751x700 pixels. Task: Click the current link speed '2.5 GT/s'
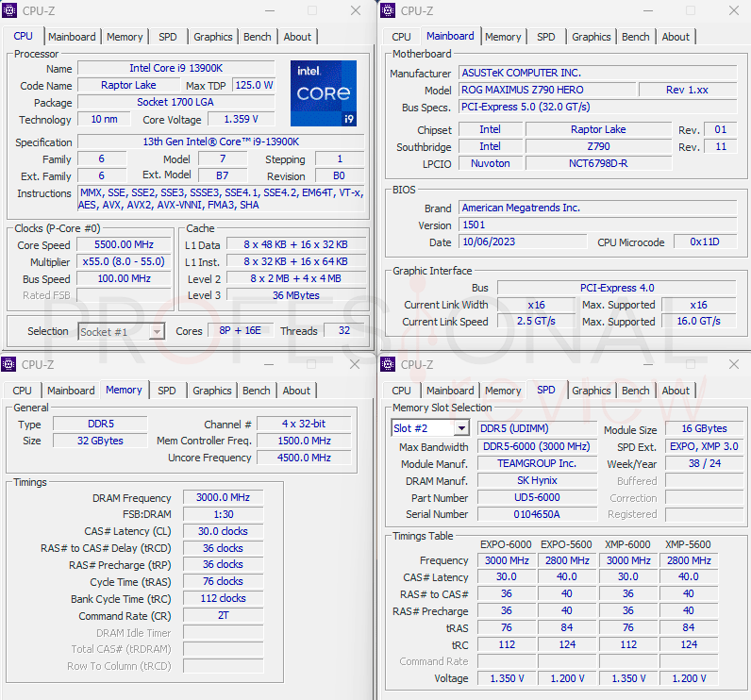[536, 321]
